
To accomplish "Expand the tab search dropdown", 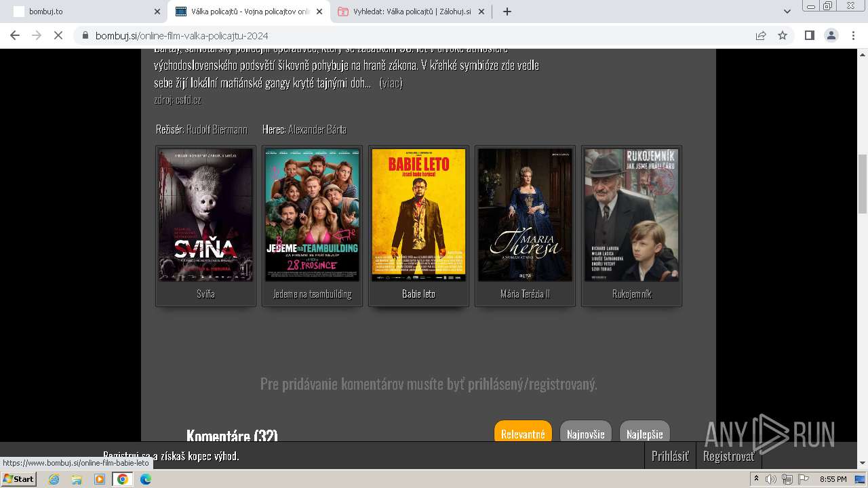I will pyautogui.click(x=787, y=12).
